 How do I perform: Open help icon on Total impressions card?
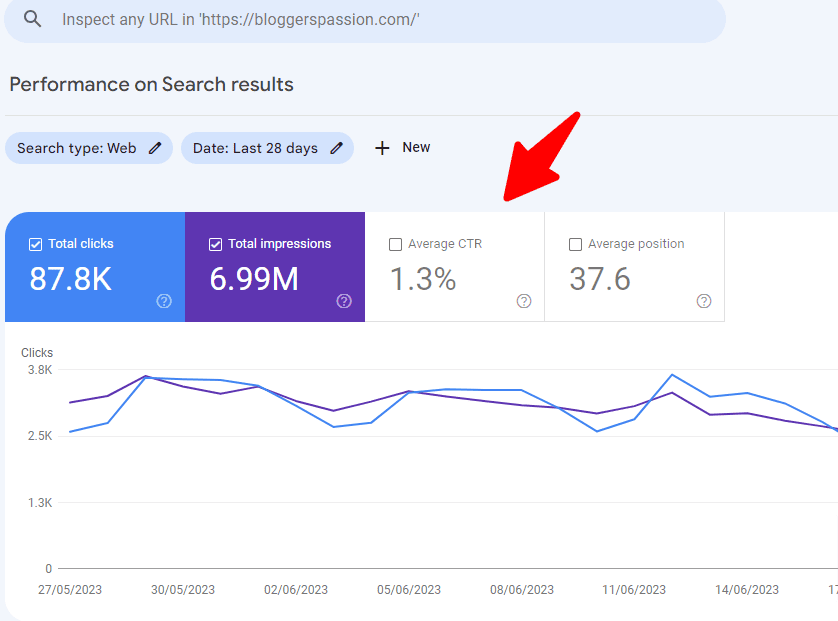pyautogui.click(x=344, y=301)
